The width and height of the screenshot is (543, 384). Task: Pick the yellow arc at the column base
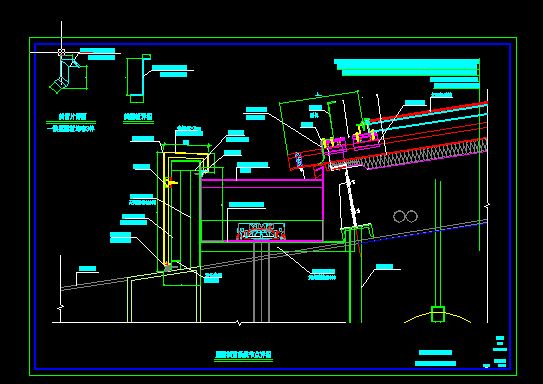tap(437, 317)
